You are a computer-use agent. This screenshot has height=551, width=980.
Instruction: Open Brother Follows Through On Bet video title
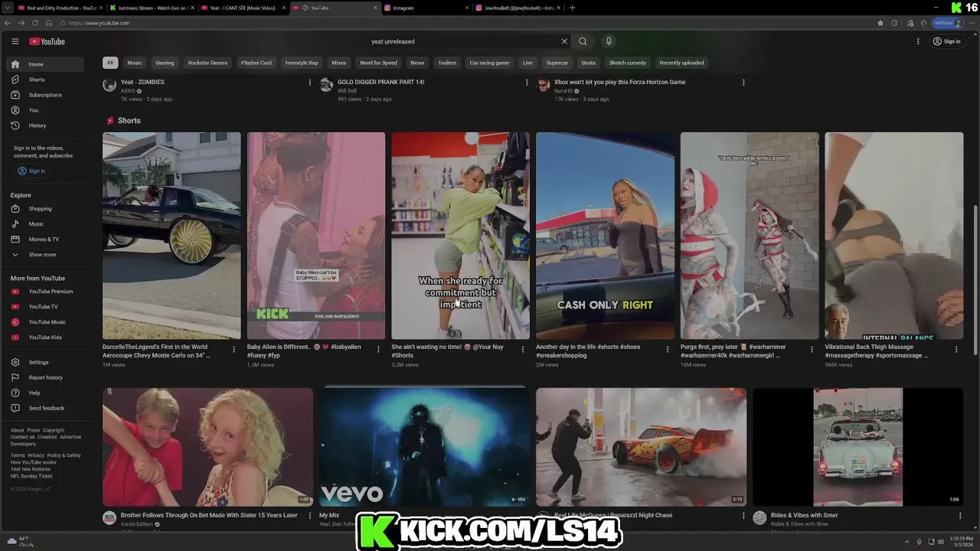tap(209, 515)
